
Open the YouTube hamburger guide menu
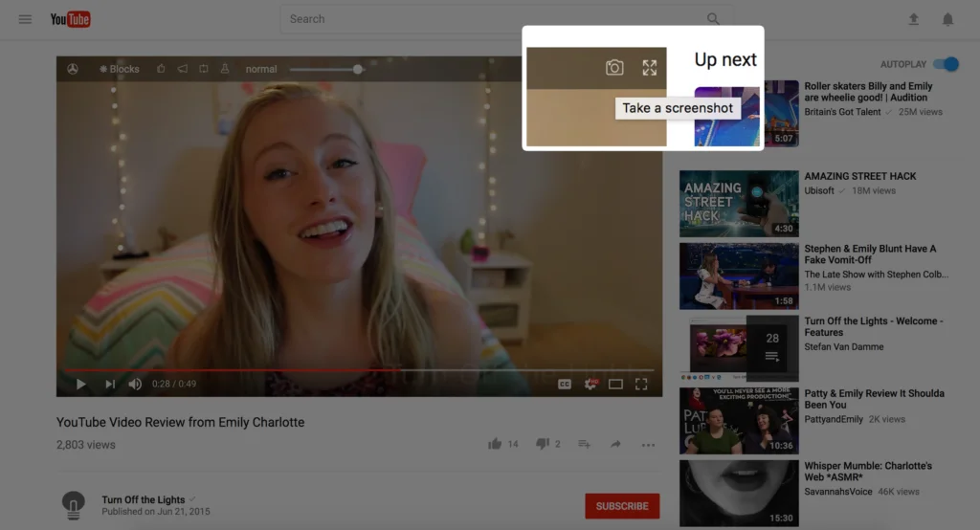coord(25,19)
